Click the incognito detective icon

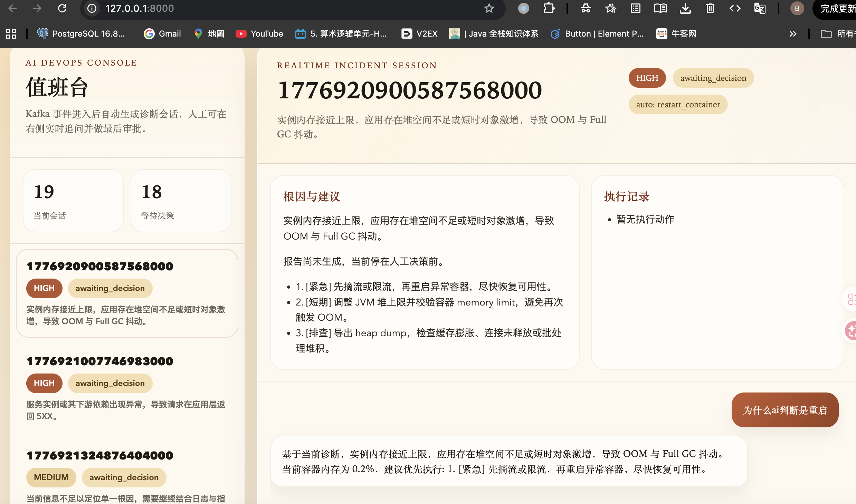(586, 8)
